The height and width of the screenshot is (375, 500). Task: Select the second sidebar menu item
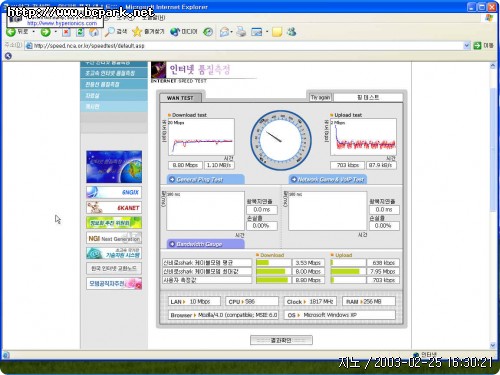114,73
